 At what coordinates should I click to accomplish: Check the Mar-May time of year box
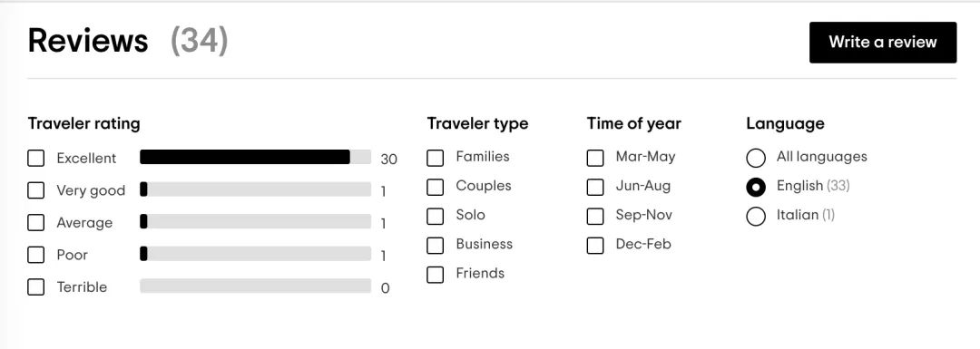coord(595,158)
